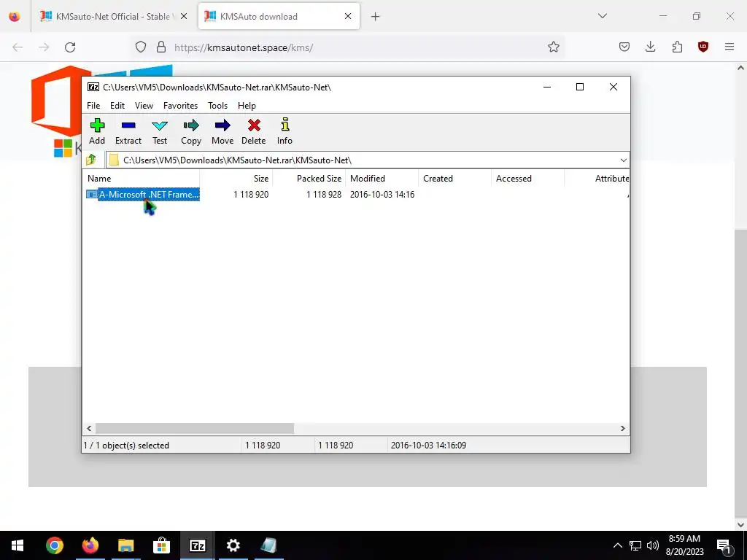Open the Help menu
This screenshot has height=560, width=747.
pyautogui.click(x=247, y=106)
